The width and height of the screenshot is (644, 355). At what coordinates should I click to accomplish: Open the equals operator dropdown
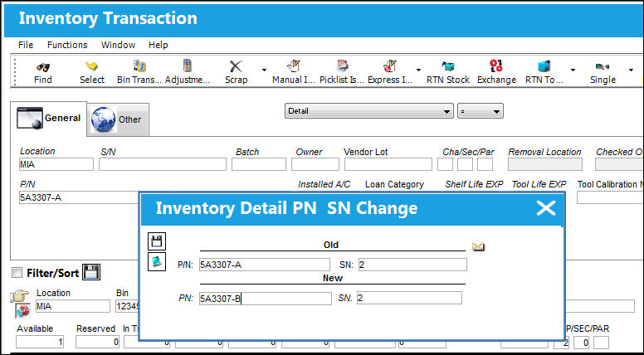481,111
